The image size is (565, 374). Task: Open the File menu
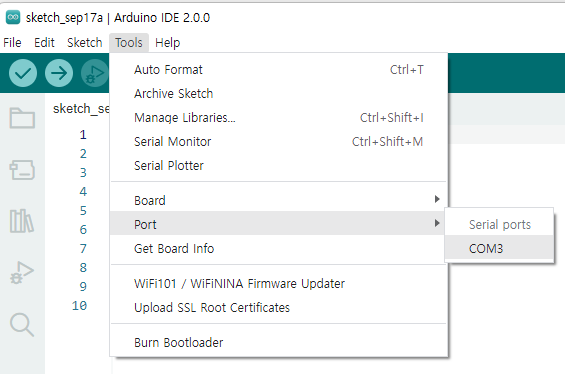pyautogui.click(x=12, y=43)
